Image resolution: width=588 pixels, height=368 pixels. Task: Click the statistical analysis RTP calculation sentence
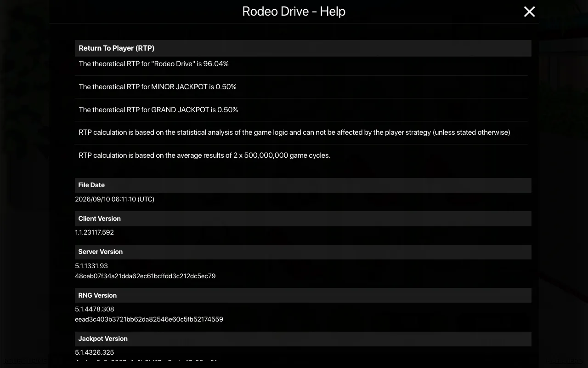click(x=294, y=132)
